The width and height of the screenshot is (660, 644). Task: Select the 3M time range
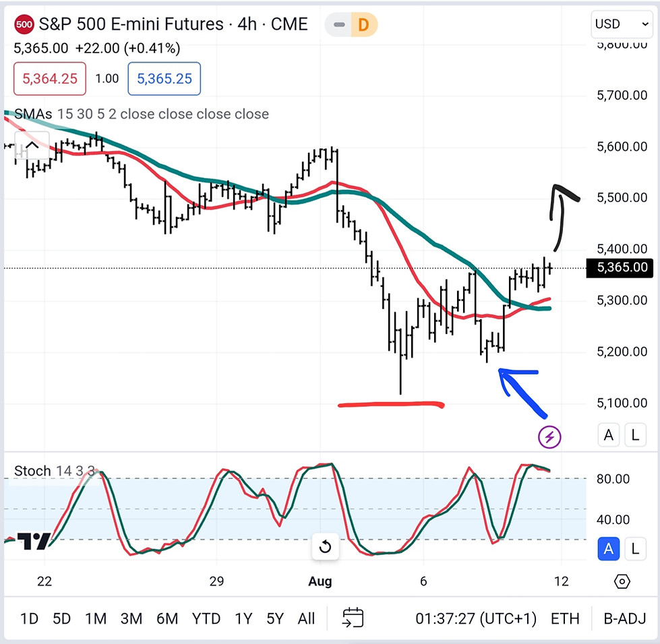tap(131, 619)
